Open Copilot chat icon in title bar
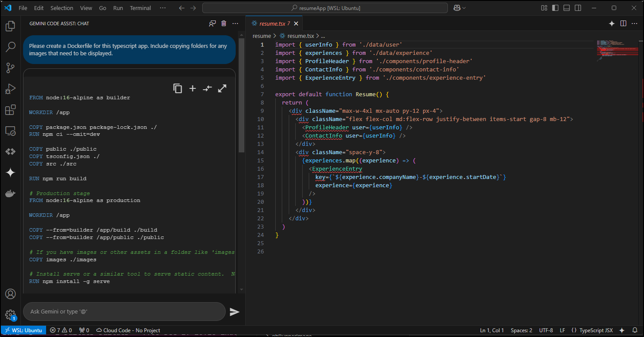The image size is (644, 337). 457,8
